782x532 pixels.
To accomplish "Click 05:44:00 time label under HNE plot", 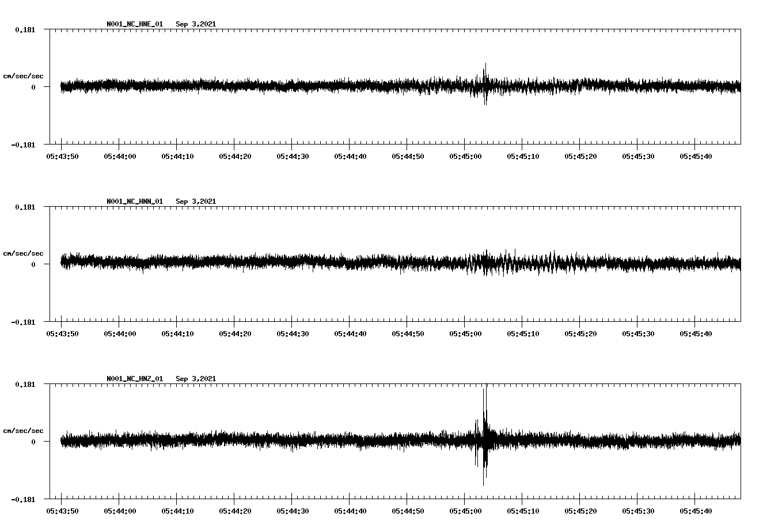I will pos(120,157).
